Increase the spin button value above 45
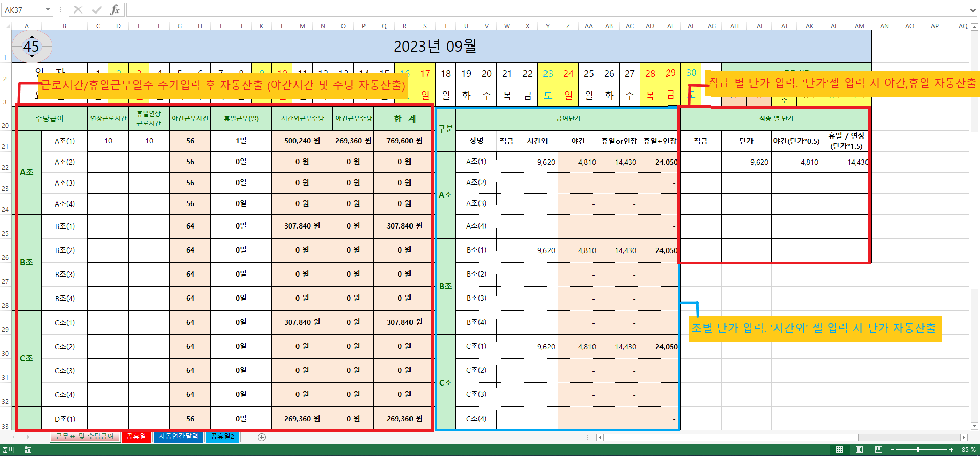Viewport: 980px width, 456px height. [x=32, y=38]
